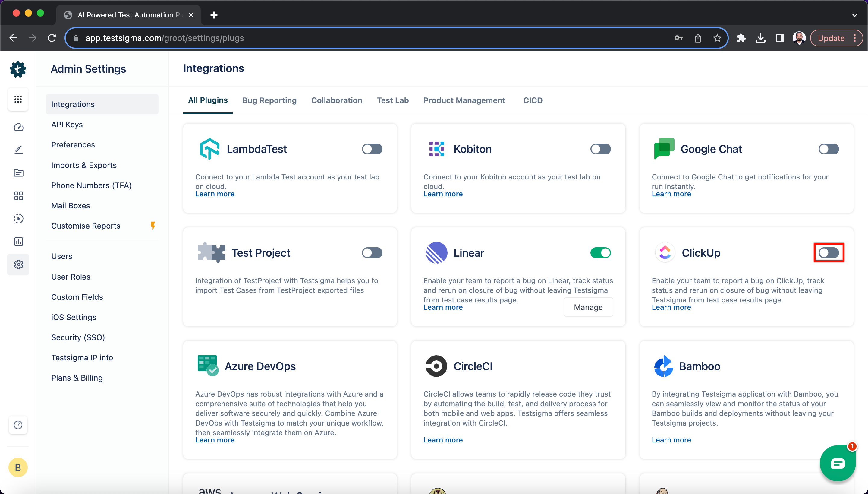Click the Bamboo logo icon
The width and height of the screenshot is (868, 494).
[x=664, y=366]
